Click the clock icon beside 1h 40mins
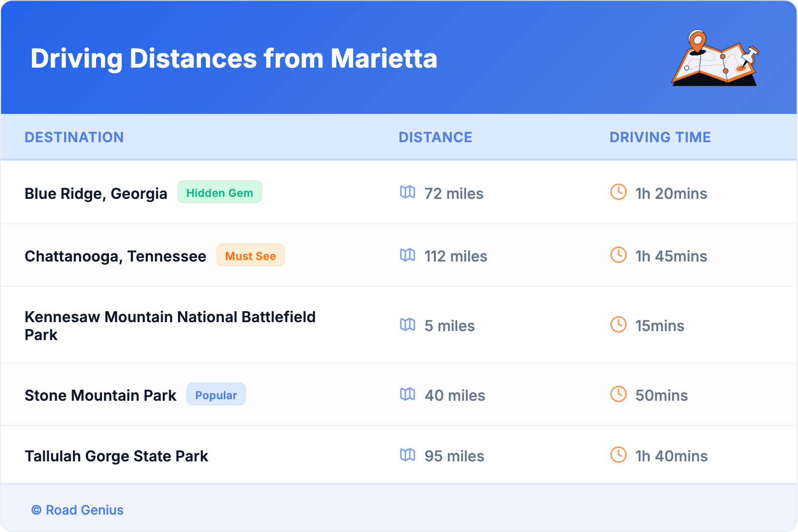 618,455
